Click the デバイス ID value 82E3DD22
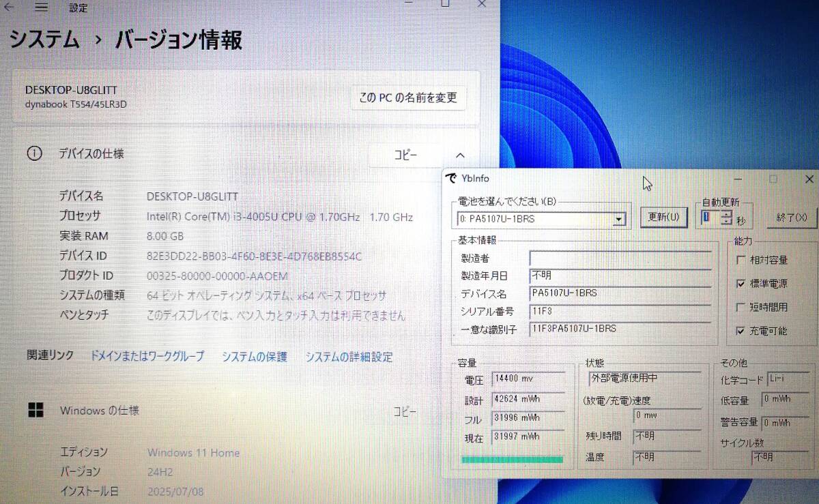 pyautogui.click(x=254, y=256)
